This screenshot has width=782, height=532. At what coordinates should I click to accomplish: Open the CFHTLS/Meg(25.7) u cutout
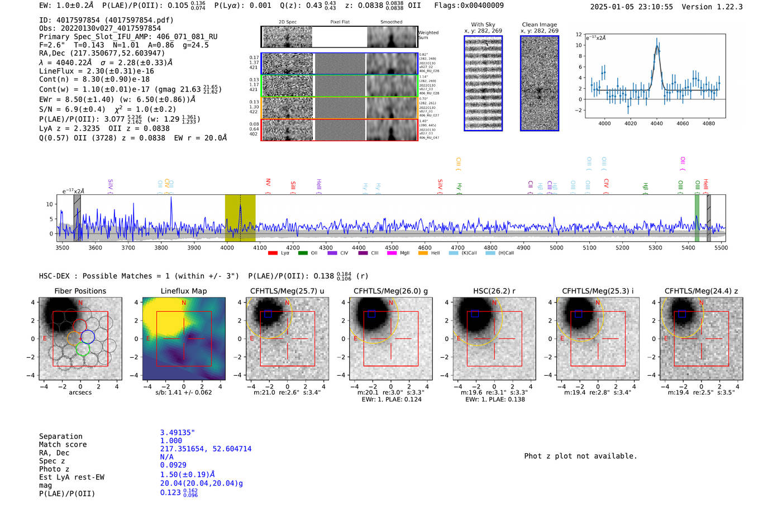pyautogui.click(x=287, y=338)
